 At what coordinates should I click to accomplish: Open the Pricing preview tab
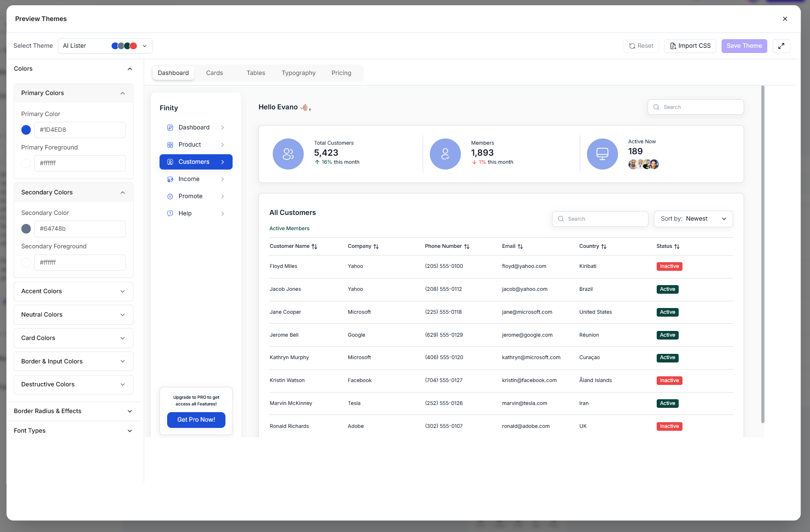coord(341,73)
